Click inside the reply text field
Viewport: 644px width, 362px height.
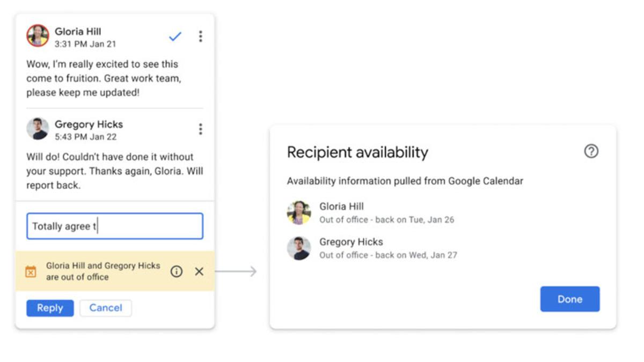114,226
